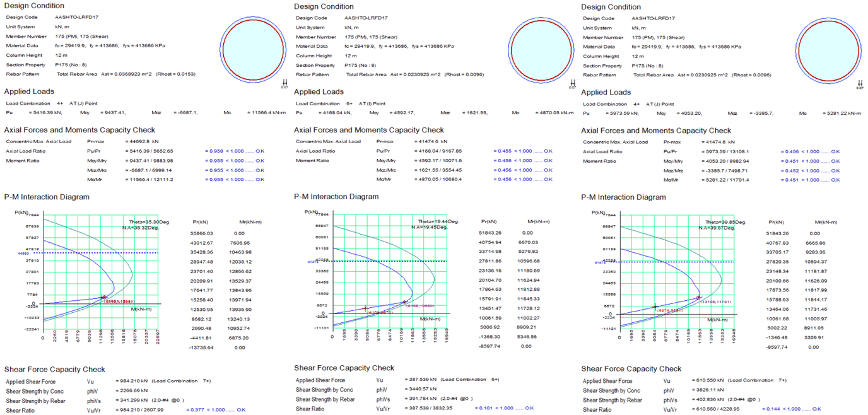Click the dashed blue Pr-max line on left diagram
868x415 pixels.
click(x=97, y=254)
